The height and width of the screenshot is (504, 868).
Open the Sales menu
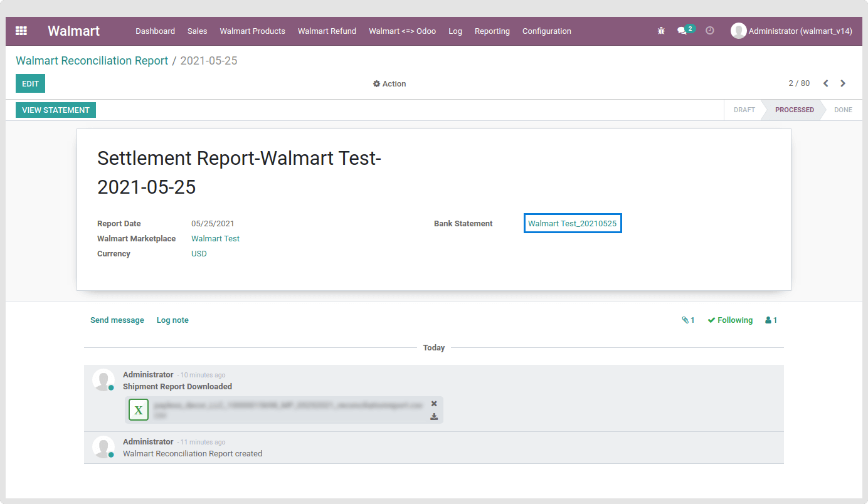tap(197, 31)
